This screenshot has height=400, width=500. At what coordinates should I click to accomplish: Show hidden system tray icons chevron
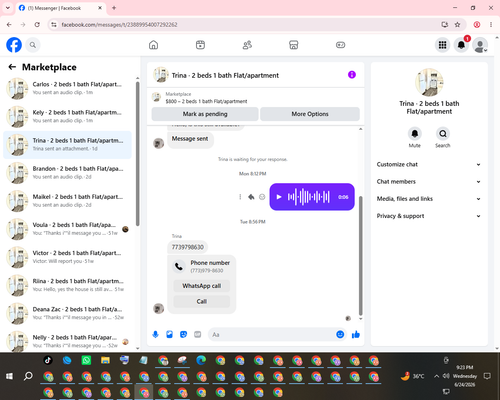point(436,376)
